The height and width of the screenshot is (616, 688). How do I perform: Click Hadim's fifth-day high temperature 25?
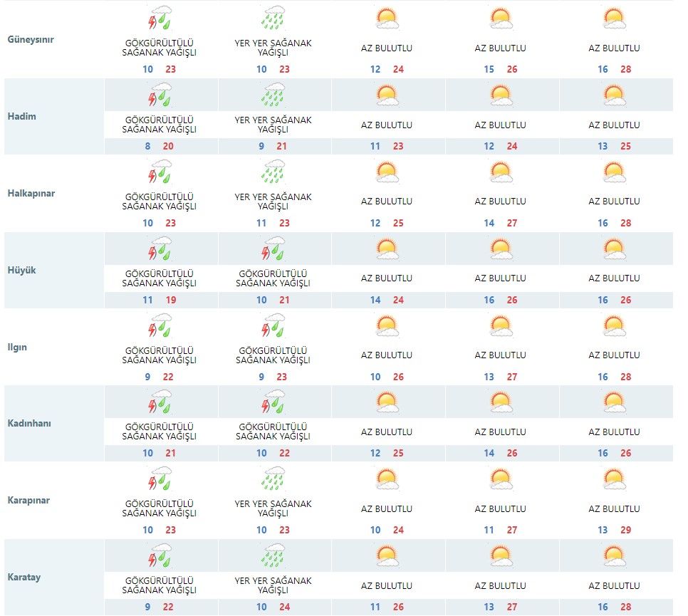pyautogui.click(x=626, y=146)
